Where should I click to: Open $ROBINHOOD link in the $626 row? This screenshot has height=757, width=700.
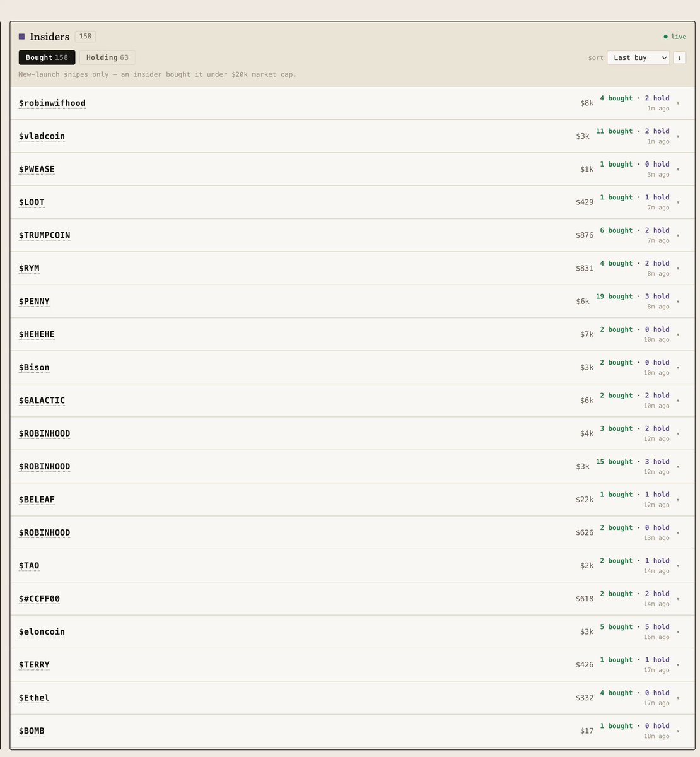(45, 532)
